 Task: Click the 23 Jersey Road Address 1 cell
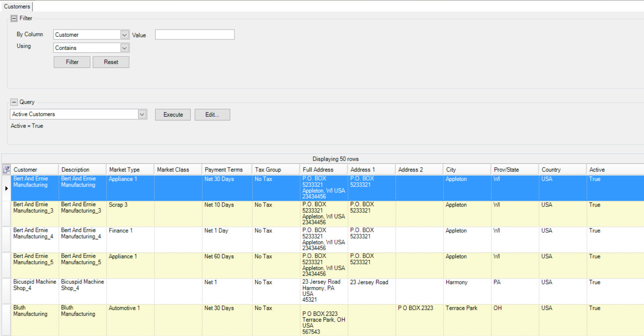coord(371,291)
